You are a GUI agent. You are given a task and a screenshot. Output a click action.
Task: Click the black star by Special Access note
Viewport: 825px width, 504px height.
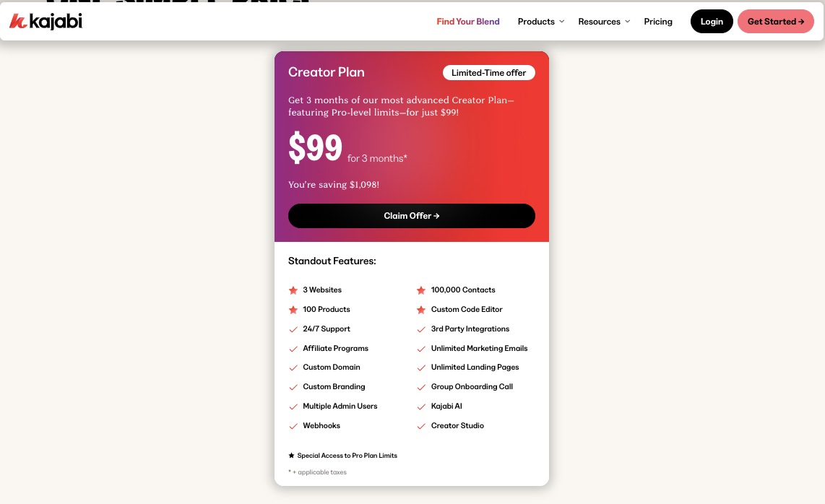[291, 456]
